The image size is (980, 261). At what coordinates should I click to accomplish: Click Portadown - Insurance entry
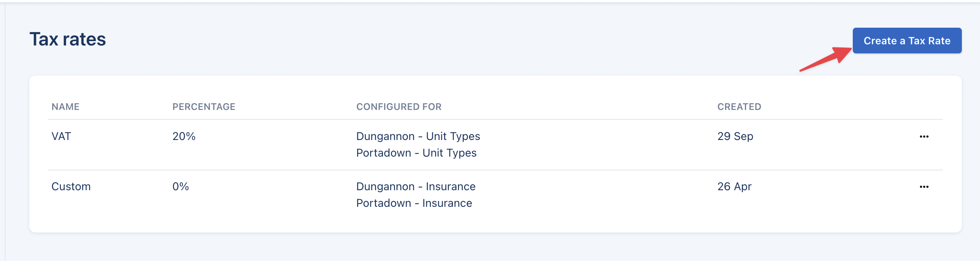414,203
